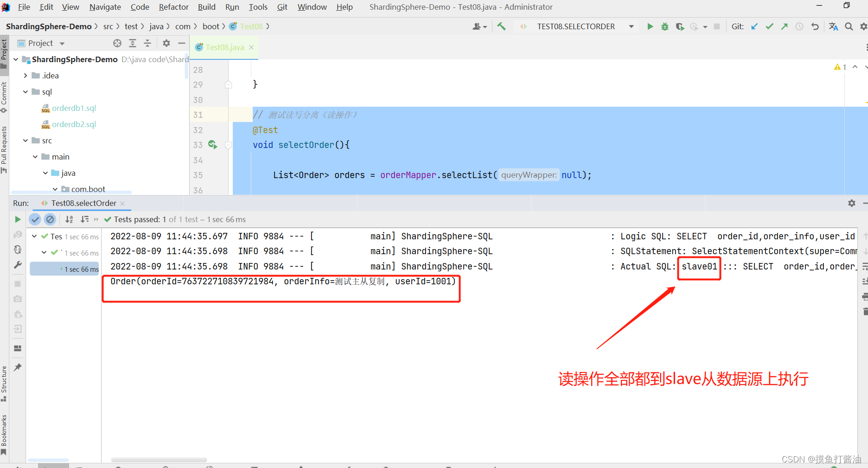Open Git history clock icon
Viewport: 868px width, 468px height.
tap(799, 26)
